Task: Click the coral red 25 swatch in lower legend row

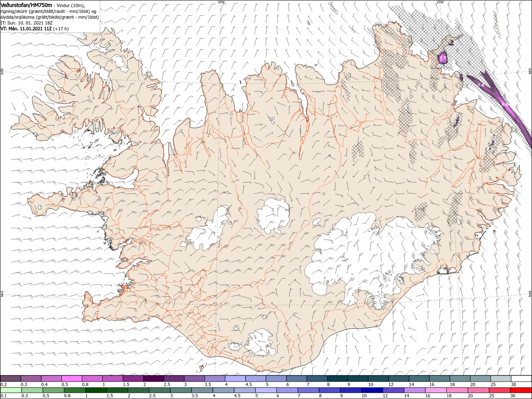Action: (499, 390)
